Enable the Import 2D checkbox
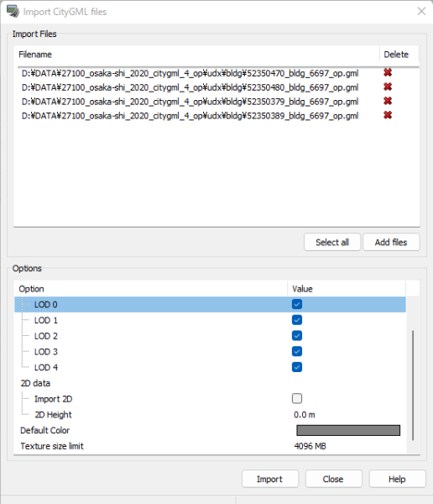Image resolution: width=433 pixels, height=504 pixels. (x=297, y=398)
